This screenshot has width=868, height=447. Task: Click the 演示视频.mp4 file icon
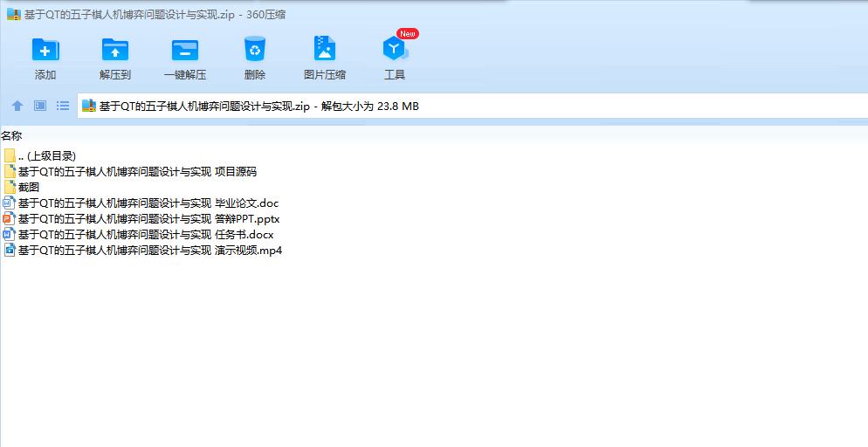(x=10, y=250)
